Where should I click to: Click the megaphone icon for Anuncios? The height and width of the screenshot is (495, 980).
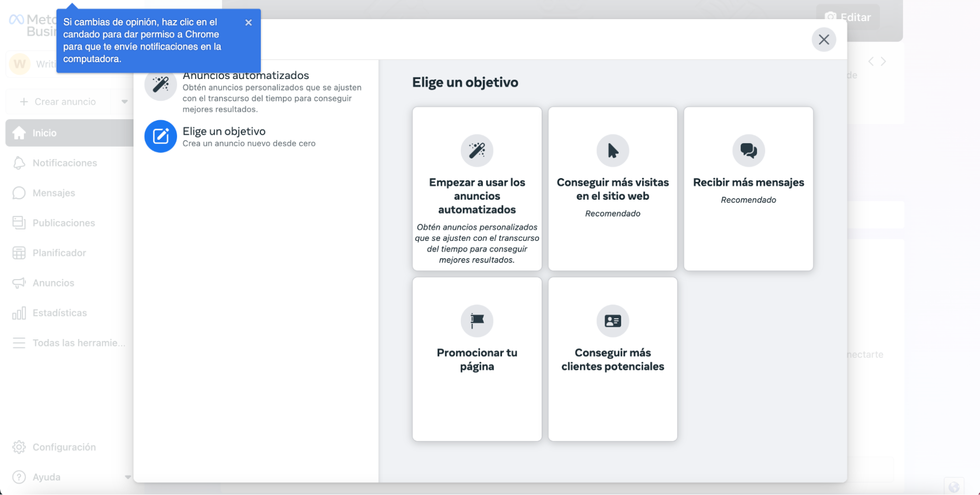[19, 283]
